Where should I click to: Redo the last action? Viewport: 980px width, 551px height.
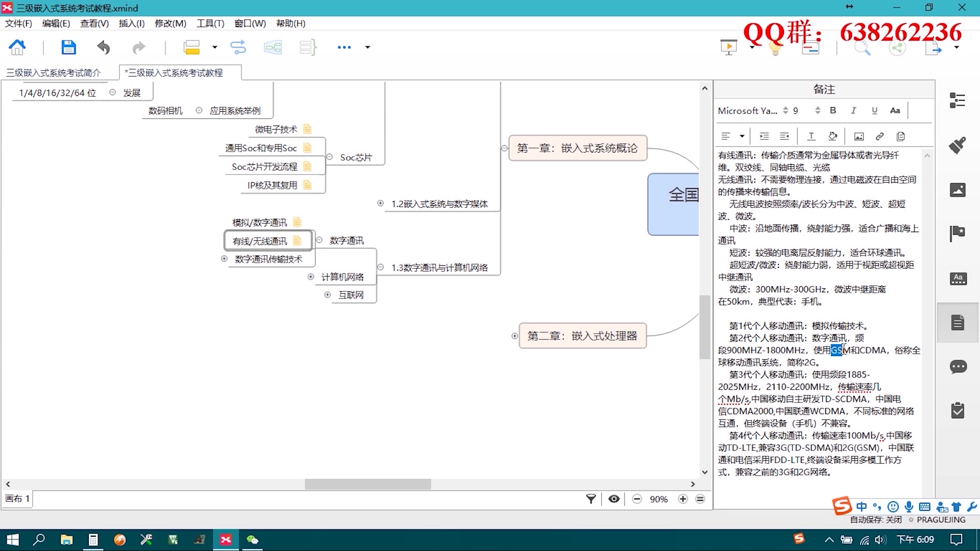[138, 47]
